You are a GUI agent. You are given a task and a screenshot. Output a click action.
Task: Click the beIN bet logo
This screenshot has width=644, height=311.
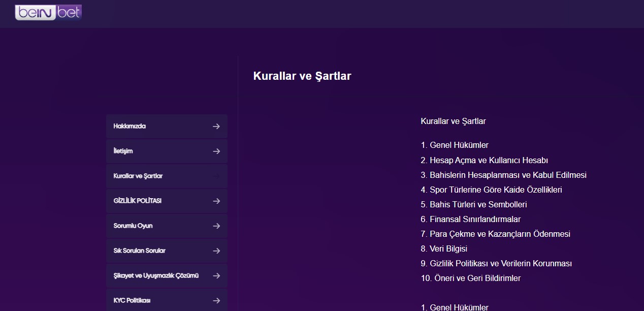tap(48, 12)
